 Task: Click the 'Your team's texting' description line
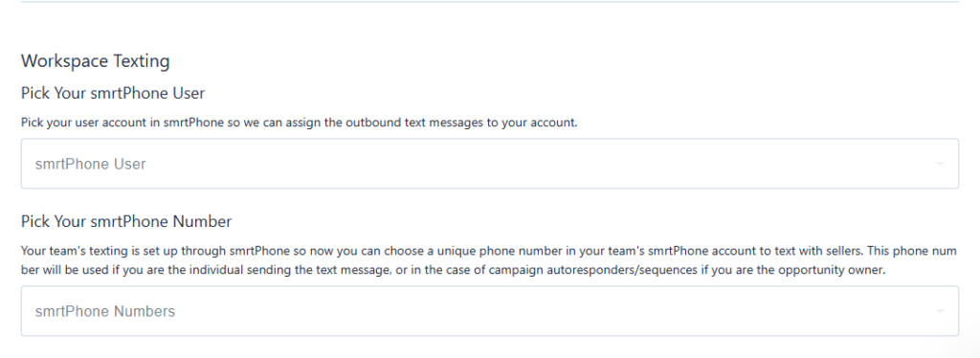489,251
